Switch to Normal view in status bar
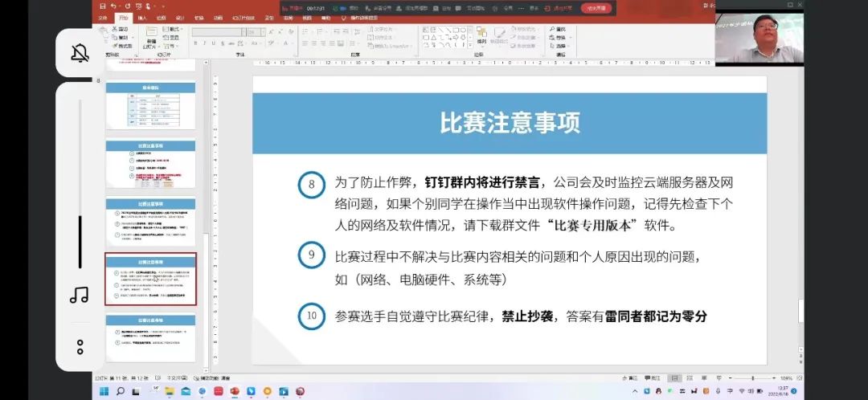This screenshot has height=400, width=868. [x=675, y=378]
